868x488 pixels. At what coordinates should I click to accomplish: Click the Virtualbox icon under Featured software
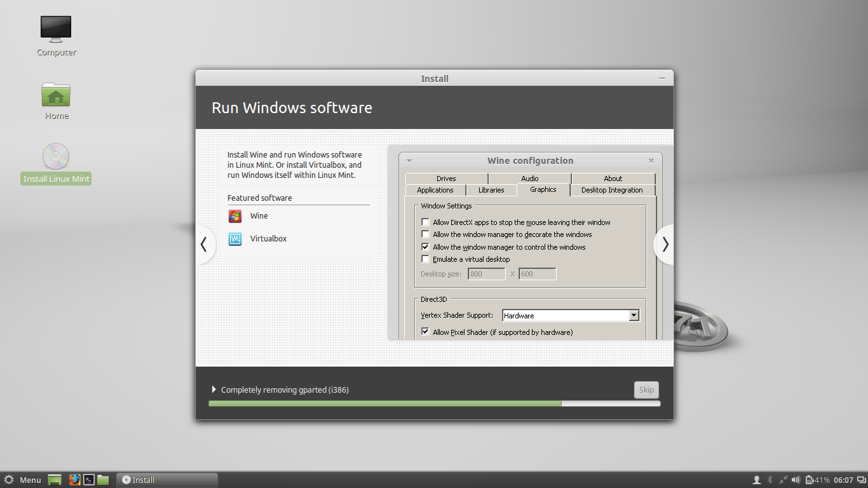[235, 239]
